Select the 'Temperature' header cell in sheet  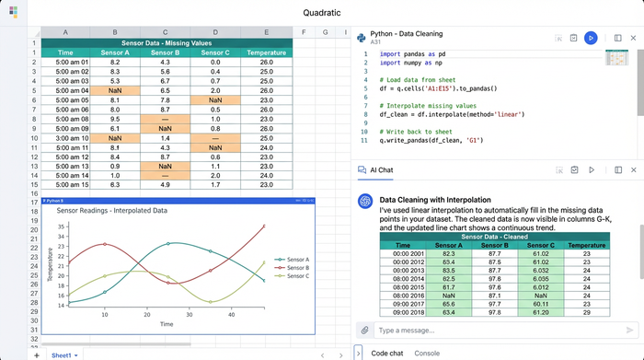pyautogui.click(x=267, y=52)
